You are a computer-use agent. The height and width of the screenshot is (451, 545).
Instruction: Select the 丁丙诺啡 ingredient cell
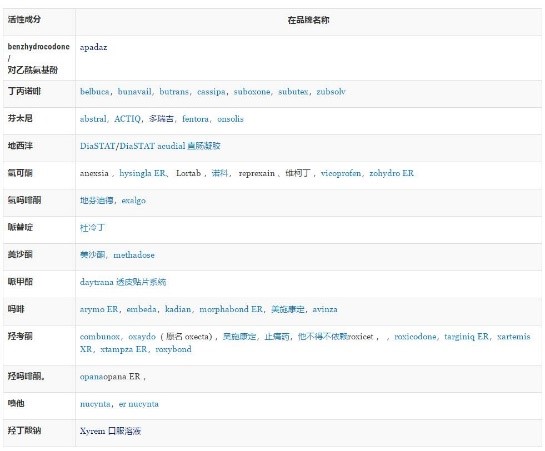39,94
